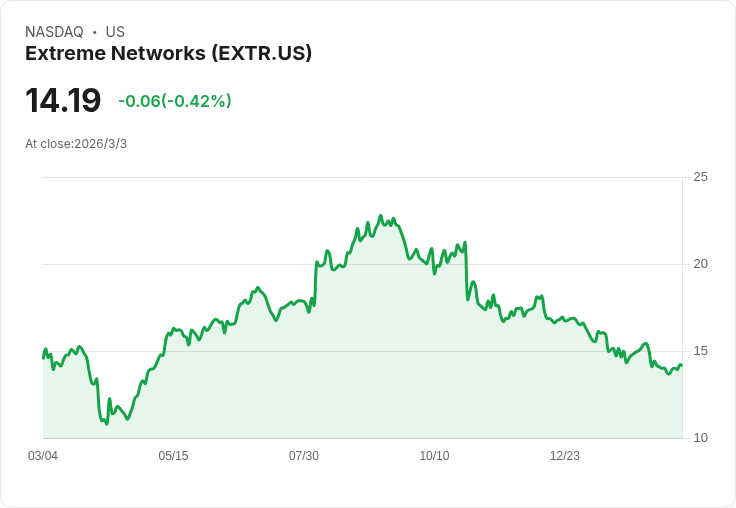
Task: Click the Extreme Networks (EXTR.US) title
Action: [168, 54]
